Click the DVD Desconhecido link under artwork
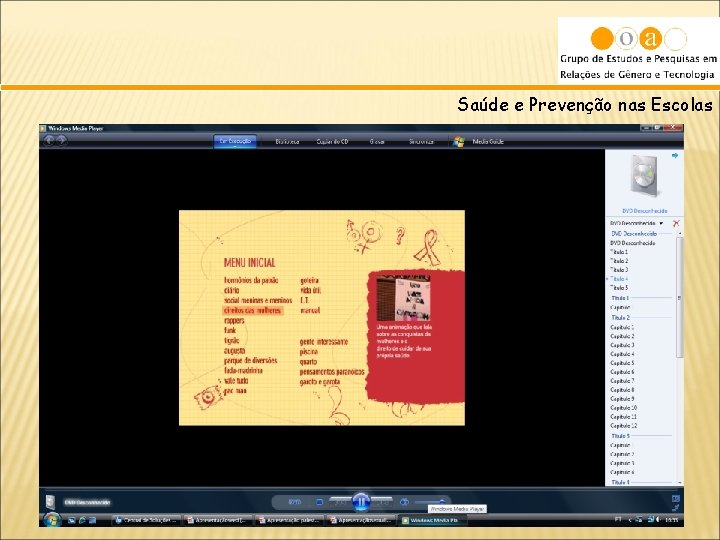This screenshot has height=540, width=720. click(x=645, y=211)
